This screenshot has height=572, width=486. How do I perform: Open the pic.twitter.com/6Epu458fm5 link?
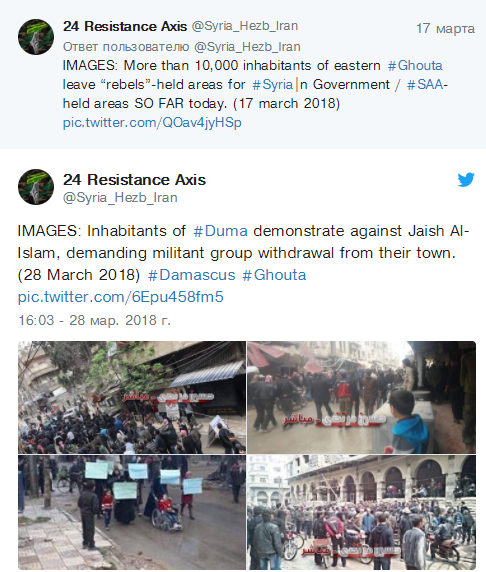coord(120,297)
